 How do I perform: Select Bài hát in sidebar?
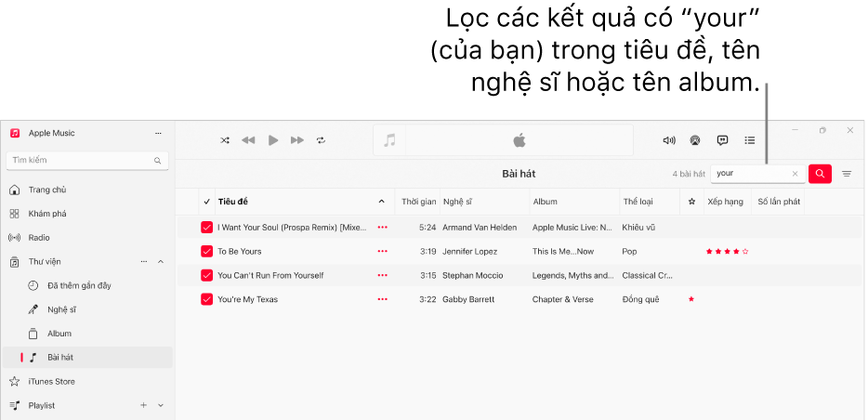(x=87, y=358)
